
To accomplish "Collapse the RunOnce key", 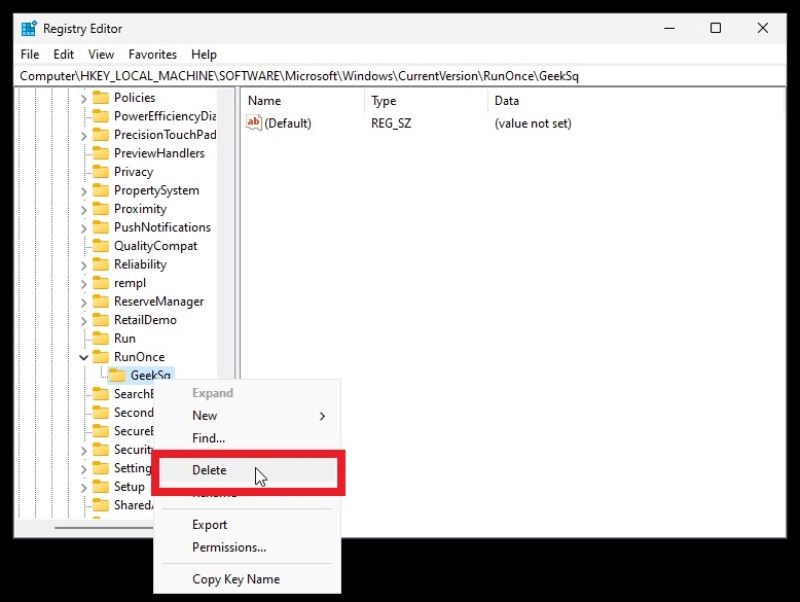I will coord(84,357).
